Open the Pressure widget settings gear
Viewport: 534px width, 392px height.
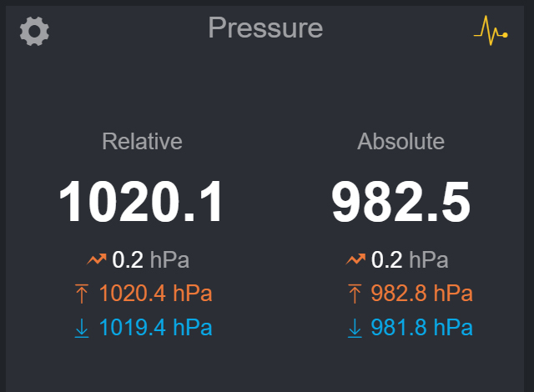point(34,32)
